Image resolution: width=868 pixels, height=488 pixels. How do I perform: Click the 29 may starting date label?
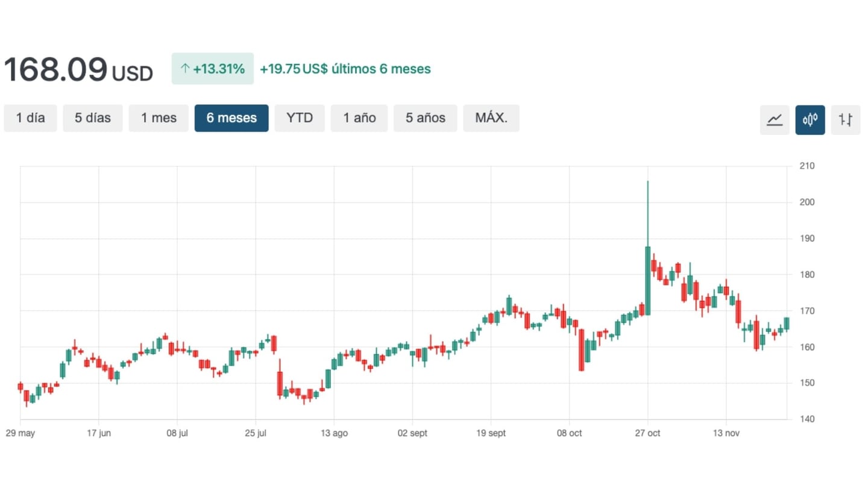click(x=20, y=433)
